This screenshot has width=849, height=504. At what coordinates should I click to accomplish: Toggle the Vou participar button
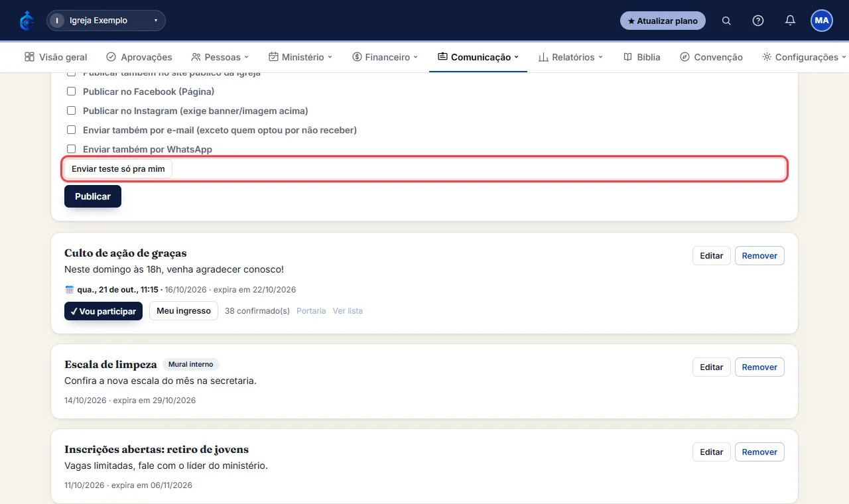tap(103, 311)
